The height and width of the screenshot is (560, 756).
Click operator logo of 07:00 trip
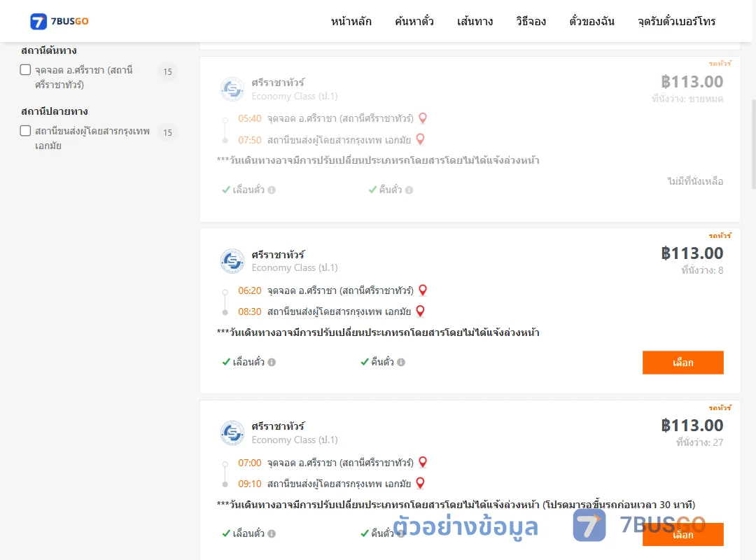click(232, 433)
